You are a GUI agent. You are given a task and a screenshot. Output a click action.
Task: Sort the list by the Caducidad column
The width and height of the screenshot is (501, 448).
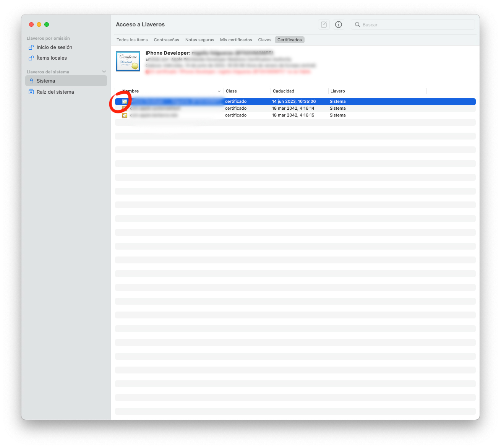283,91
